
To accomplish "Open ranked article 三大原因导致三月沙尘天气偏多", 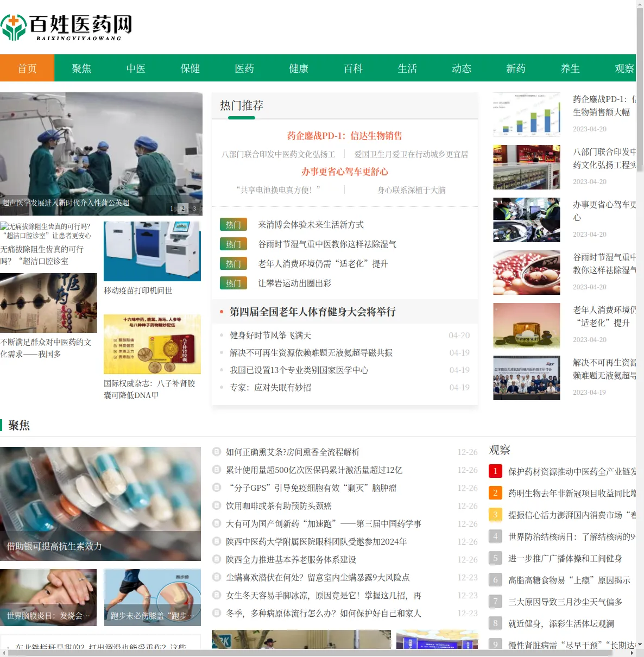I will tap(565, 602).
